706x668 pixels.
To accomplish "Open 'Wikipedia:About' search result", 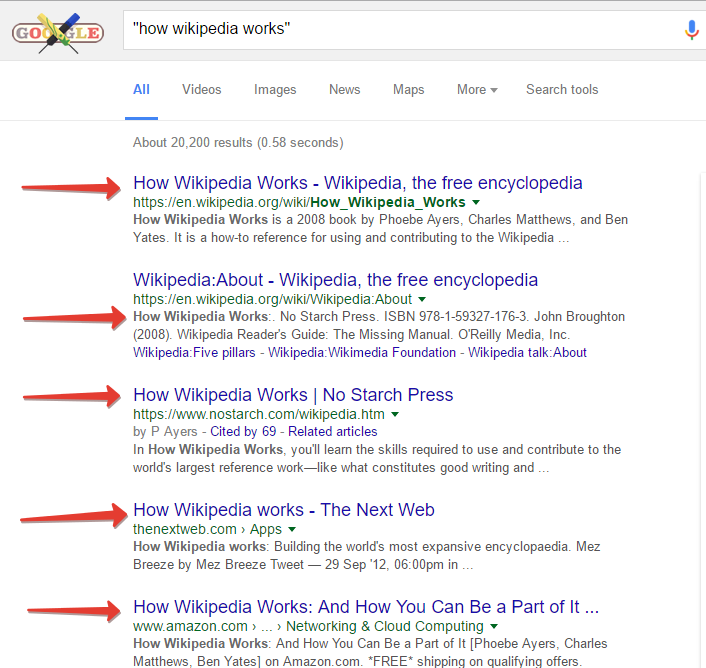I will 335,280.
